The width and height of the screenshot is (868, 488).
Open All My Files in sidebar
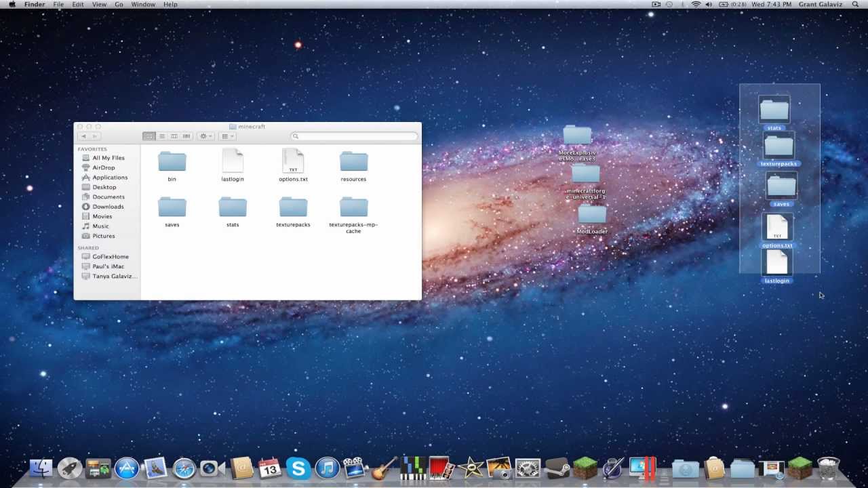pos(107,158)
